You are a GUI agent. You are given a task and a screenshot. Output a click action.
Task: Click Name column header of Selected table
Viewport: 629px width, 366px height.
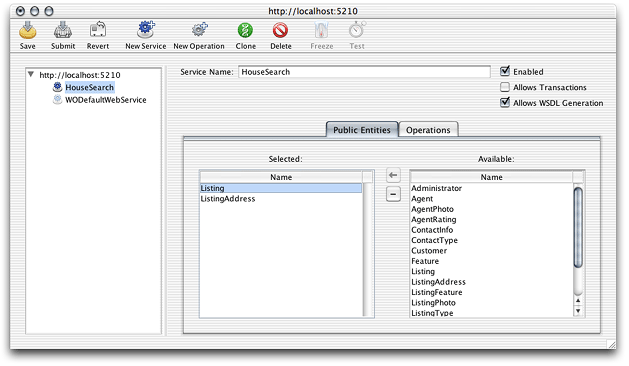click(281, 177)
